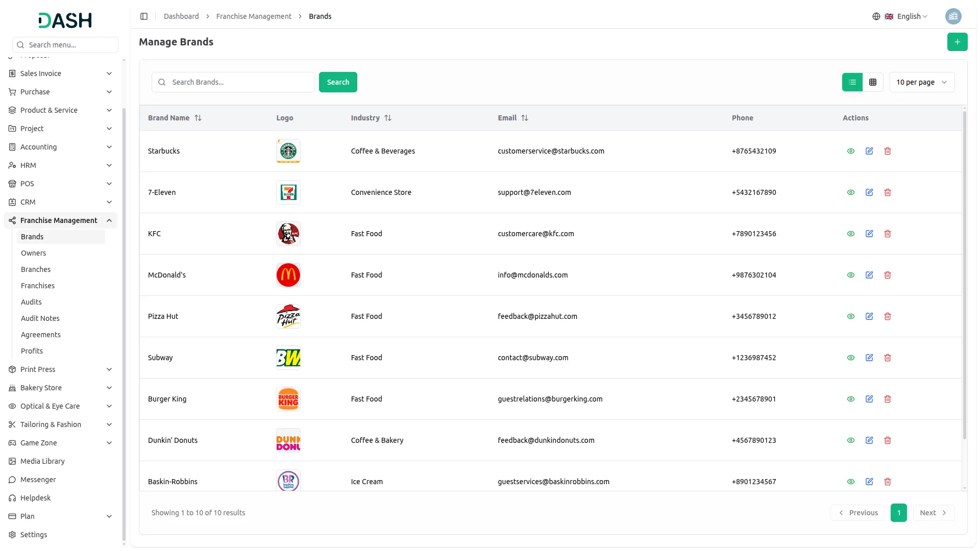Toggle the sidebar collapse icon

[x=144, y=16]
